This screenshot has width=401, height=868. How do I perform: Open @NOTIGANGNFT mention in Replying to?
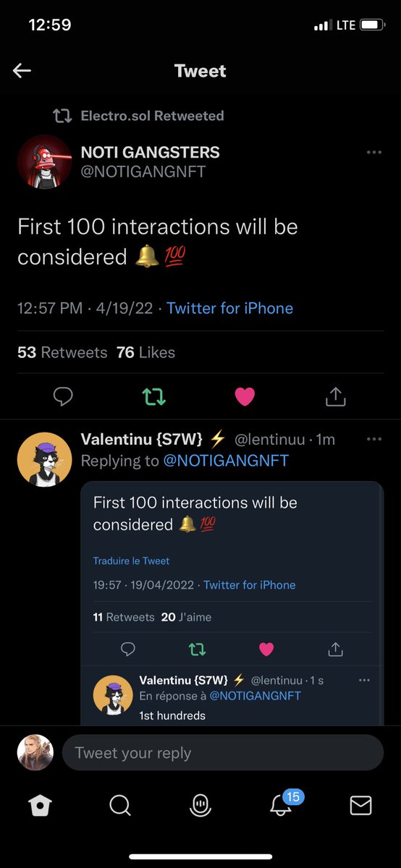coord(226,461)
